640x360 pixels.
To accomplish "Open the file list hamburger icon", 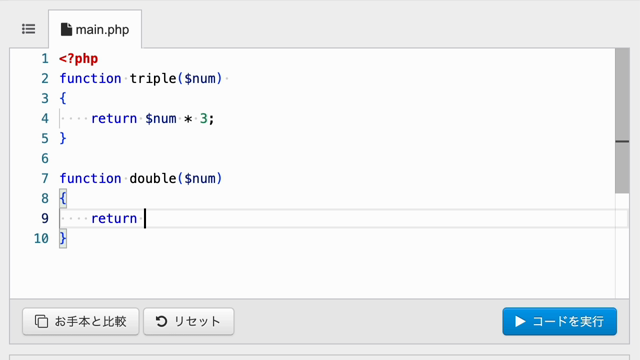I will (x=29, y=29).
